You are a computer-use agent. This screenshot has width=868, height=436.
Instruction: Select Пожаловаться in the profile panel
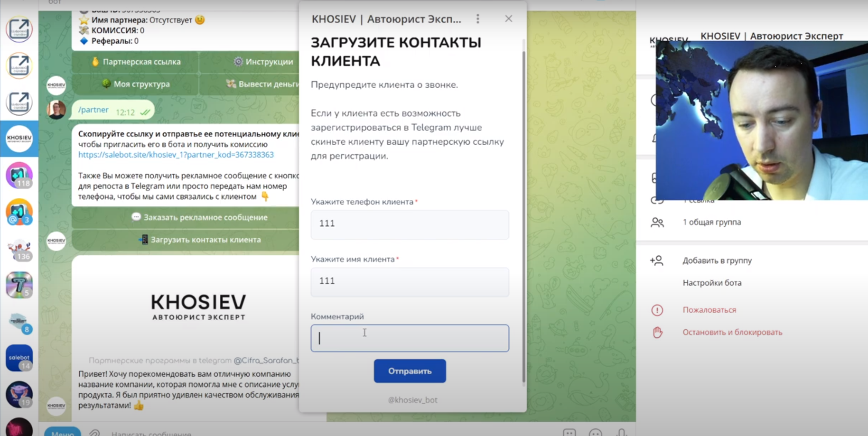(709, 310)
